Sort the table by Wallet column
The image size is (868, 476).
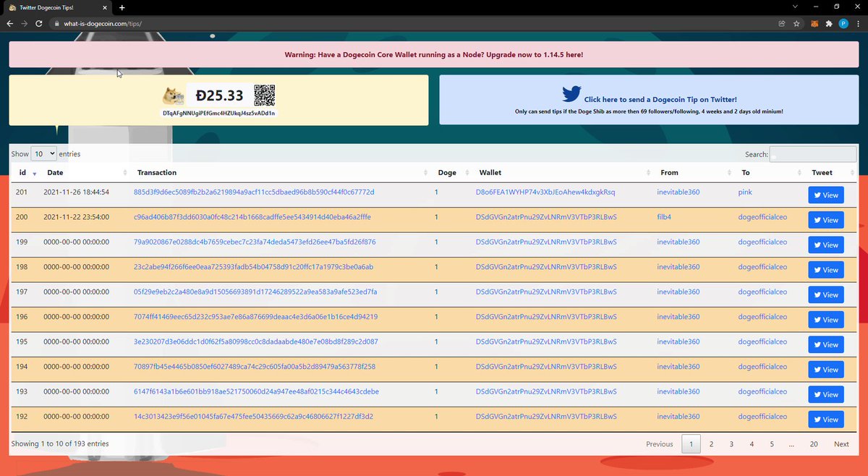click(563, 173)
